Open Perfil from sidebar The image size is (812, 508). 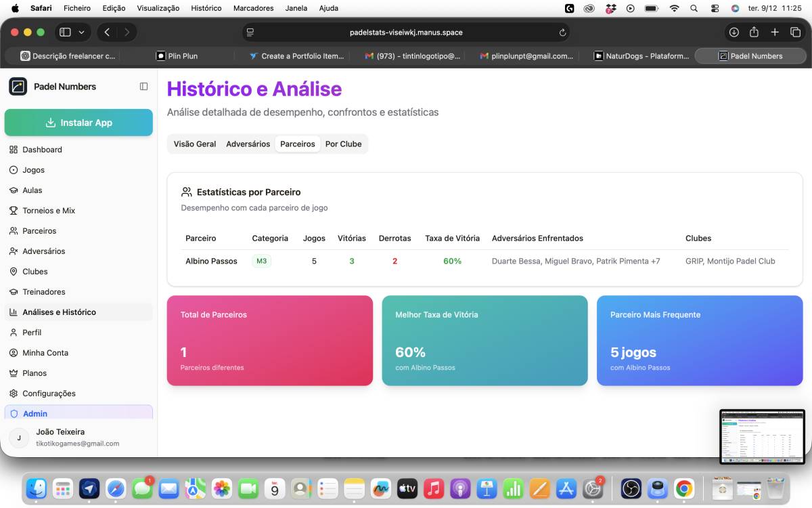pyautogui.click(x=78, y=333)
